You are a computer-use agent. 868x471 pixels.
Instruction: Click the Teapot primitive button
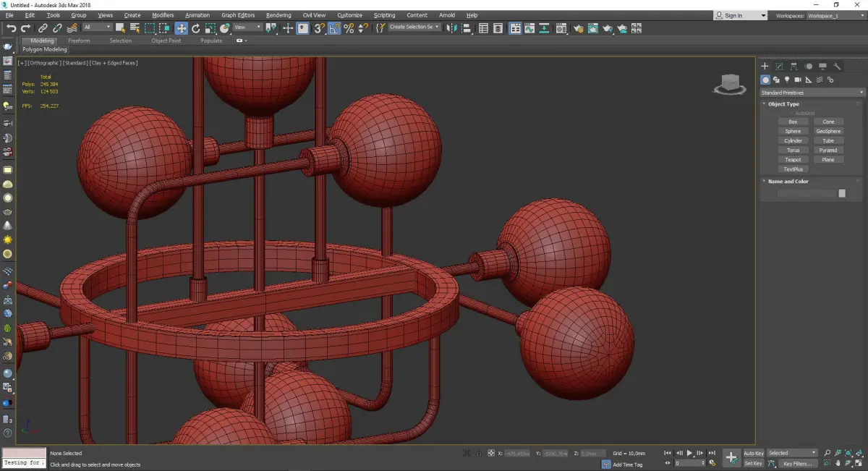tap(793, 160)
